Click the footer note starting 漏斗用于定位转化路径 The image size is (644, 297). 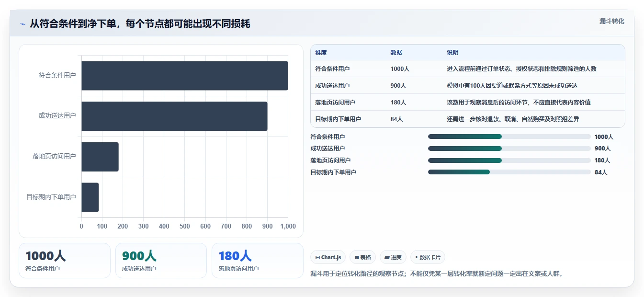coord(437,274)
